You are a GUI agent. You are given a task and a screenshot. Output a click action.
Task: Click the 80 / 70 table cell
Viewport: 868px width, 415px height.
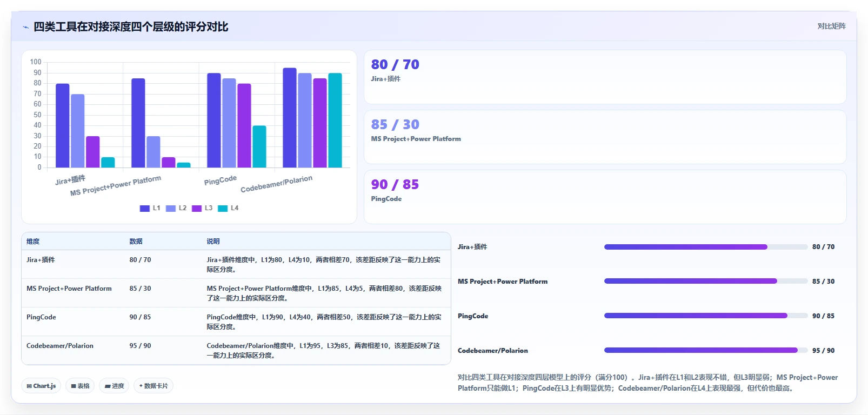click(x=140, y=260)
